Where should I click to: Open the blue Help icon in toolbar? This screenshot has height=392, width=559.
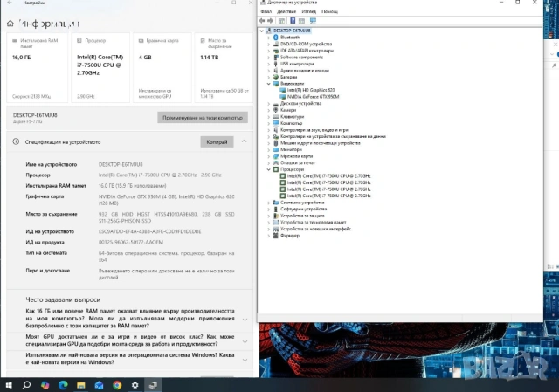tap(293, 21)
